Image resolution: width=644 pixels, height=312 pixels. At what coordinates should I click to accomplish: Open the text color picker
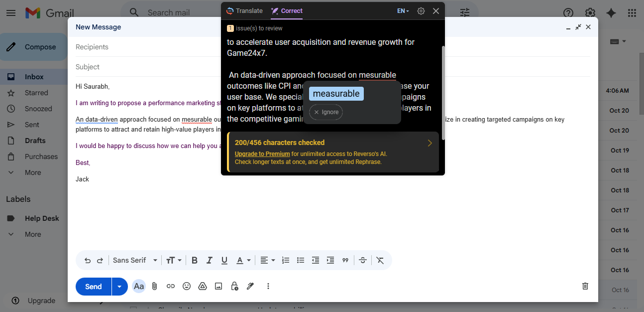coord(243,260)
